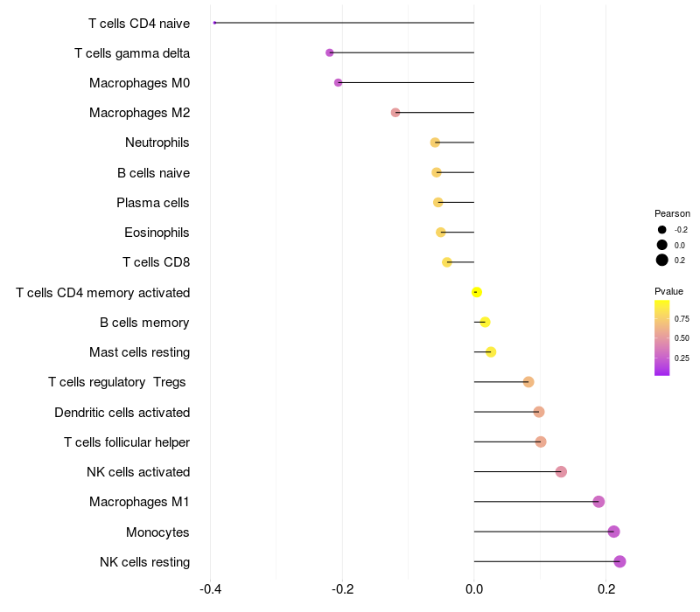The image size is (700, 612).
Task: Click the -0.4 x-axis tick label
Action: (210, 589)
